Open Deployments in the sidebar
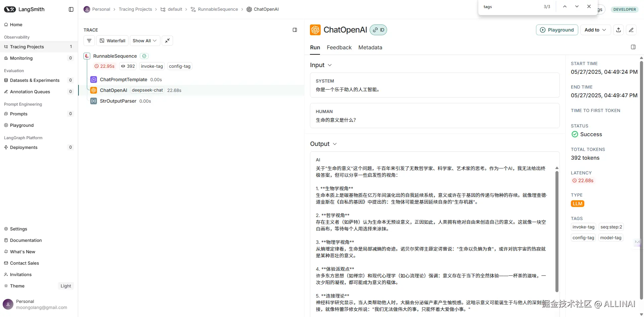 pos(39,147)
